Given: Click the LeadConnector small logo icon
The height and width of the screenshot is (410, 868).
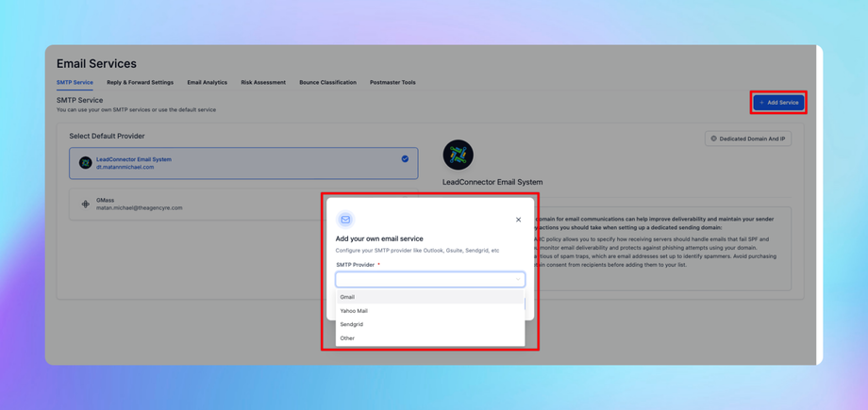Looking at the screenshot, I should [x=85, y=163].
